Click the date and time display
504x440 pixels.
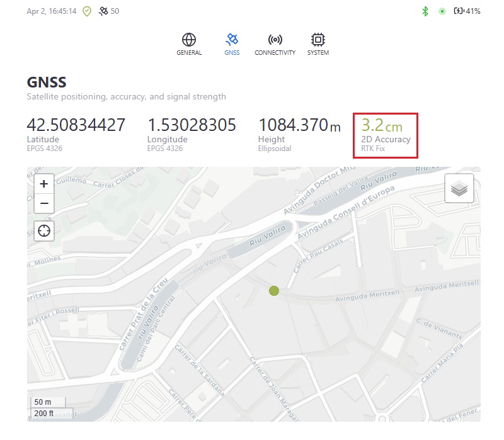coord(52,11)
